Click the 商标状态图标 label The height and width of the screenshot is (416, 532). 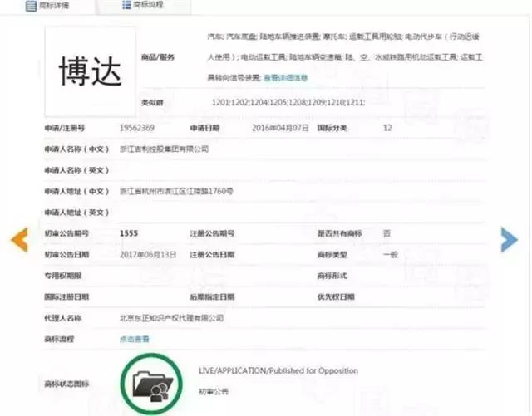(66, 384)
